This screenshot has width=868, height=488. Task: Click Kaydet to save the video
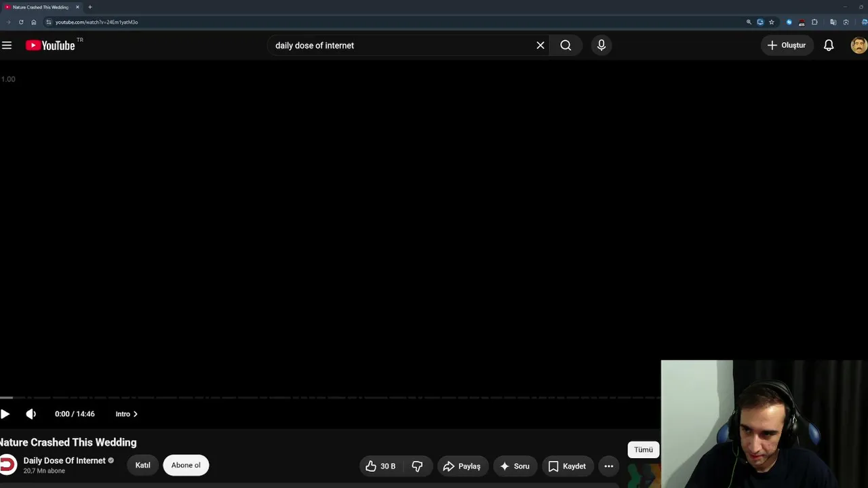click(x=567, y=466)
